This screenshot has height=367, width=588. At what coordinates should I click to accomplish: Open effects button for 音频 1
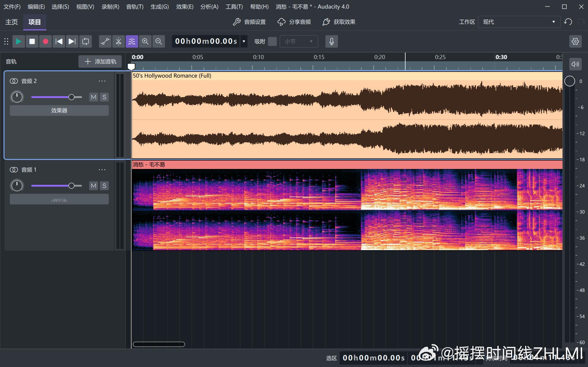point(59,199)
